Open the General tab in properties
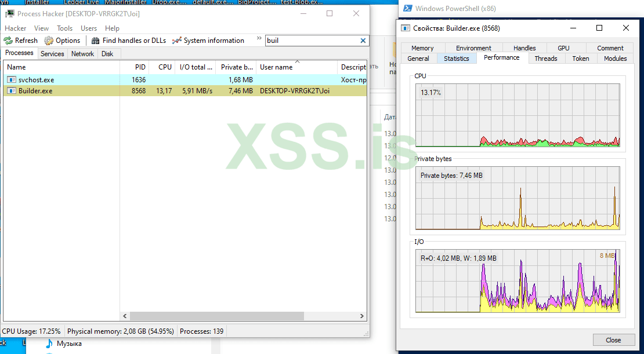644x354 pixels. click(418, 59)
